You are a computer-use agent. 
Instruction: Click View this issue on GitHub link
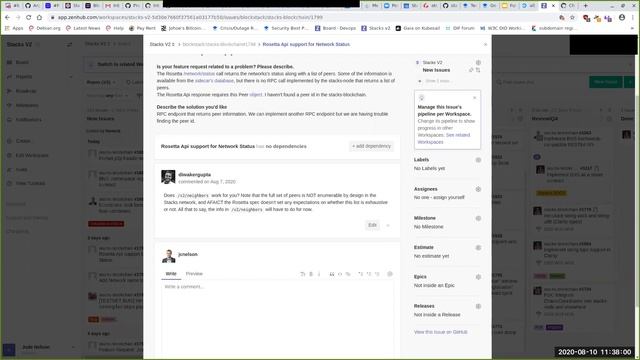click(440, 332)
